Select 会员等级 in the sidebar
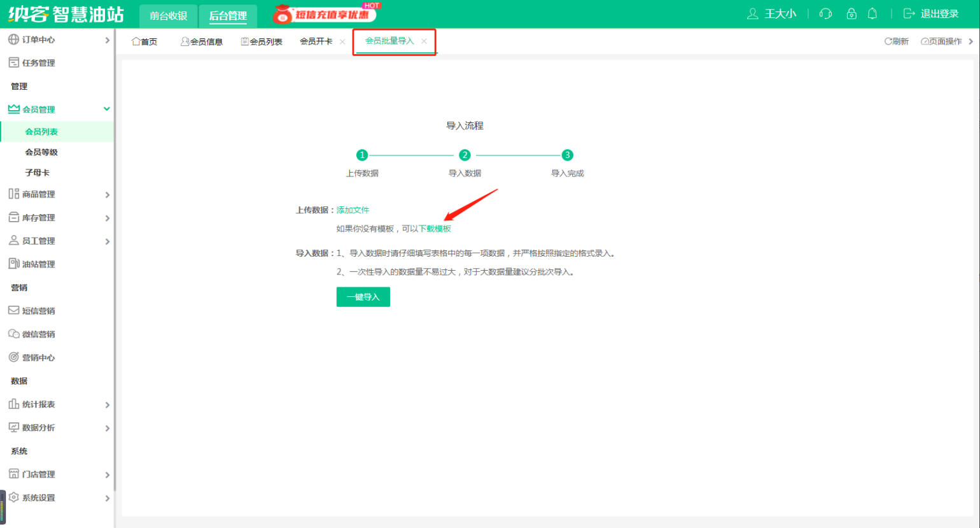This screenshot has width=980, height=528. [x=41, y=152]
